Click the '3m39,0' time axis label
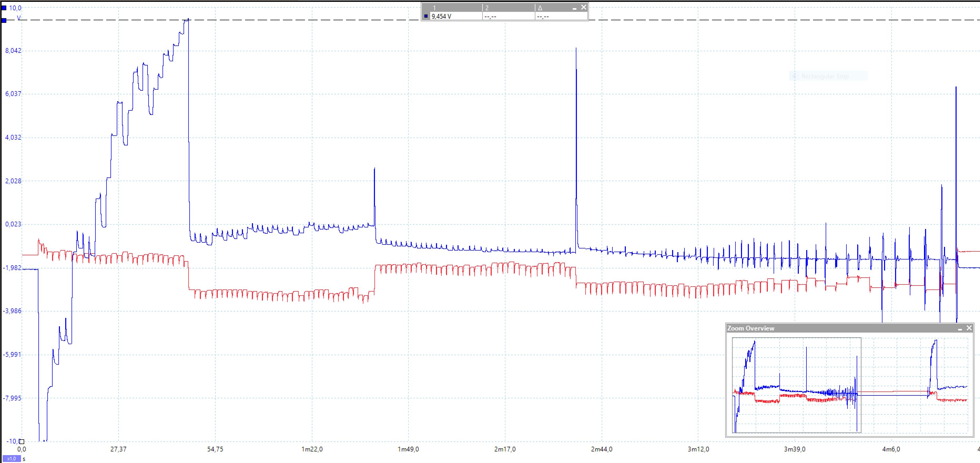Viewport: 980px width, 463px height. pos(795,449)
